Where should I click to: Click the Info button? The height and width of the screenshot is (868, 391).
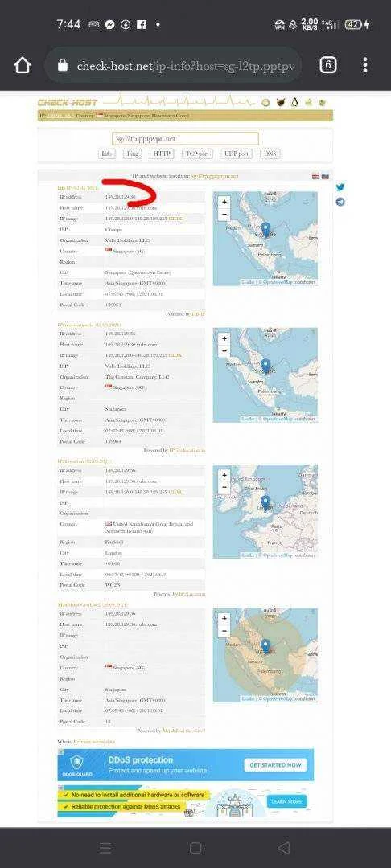[x=107, y=154]
